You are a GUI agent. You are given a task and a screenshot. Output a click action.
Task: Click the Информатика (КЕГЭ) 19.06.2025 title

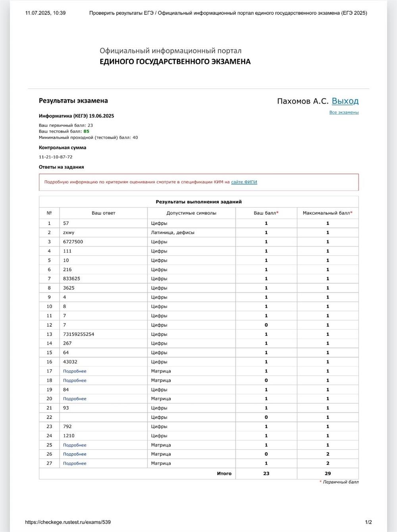pyautogui.click(x=76, y=116)
